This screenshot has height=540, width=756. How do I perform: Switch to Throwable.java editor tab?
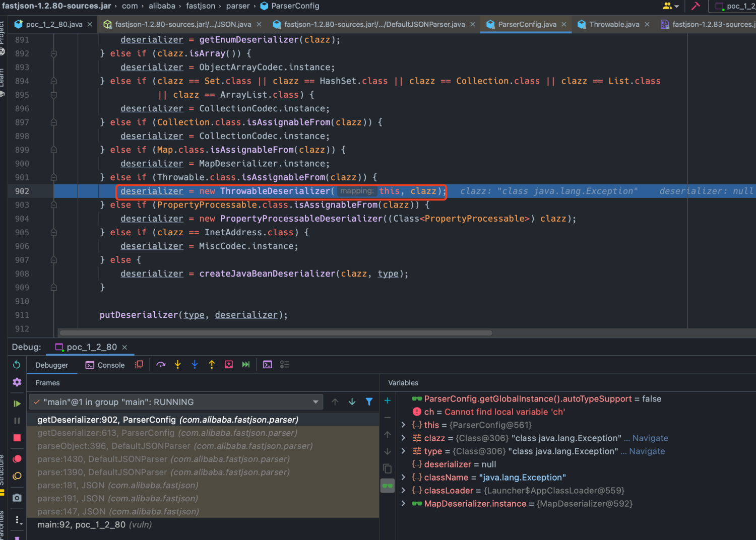(614, 24)
